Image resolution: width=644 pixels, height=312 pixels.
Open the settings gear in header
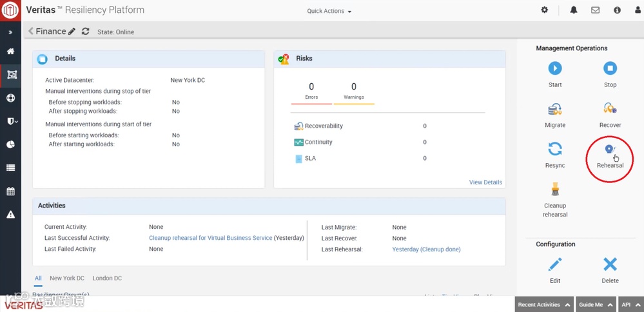544,10
